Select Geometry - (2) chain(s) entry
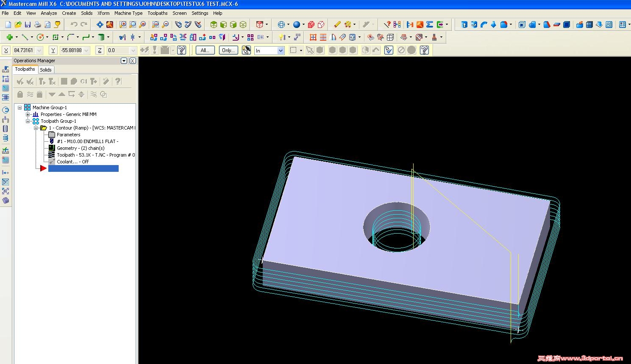Screen dimensions: 631x364 pyautogui.click(x=81, y=148)
